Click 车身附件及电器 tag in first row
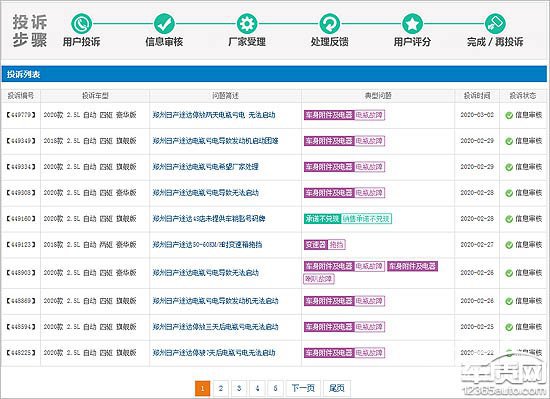The width and height of the screenshot is (550, 399). [329, 115]
